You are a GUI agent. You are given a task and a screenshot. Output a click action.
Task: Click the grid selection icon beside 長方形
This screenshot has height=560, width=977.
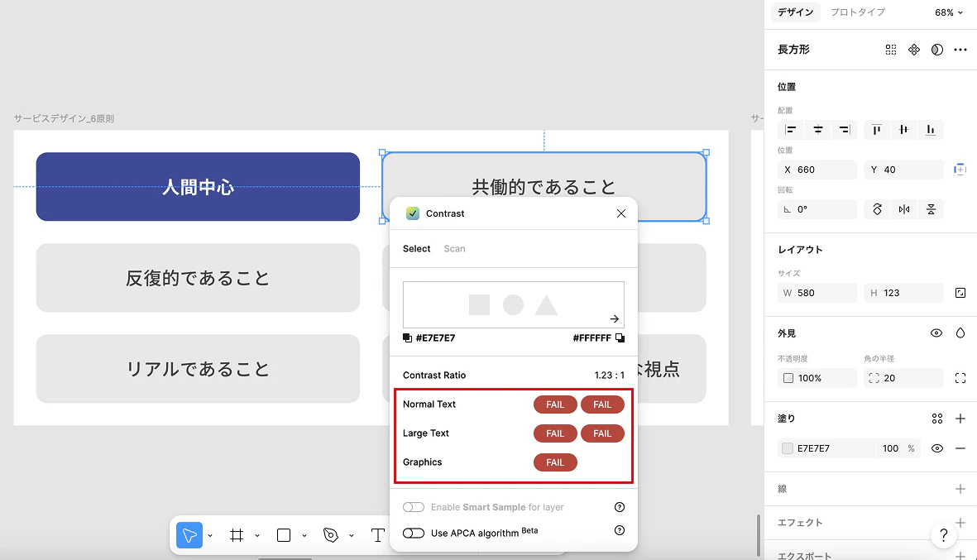[x=891, y=50]
